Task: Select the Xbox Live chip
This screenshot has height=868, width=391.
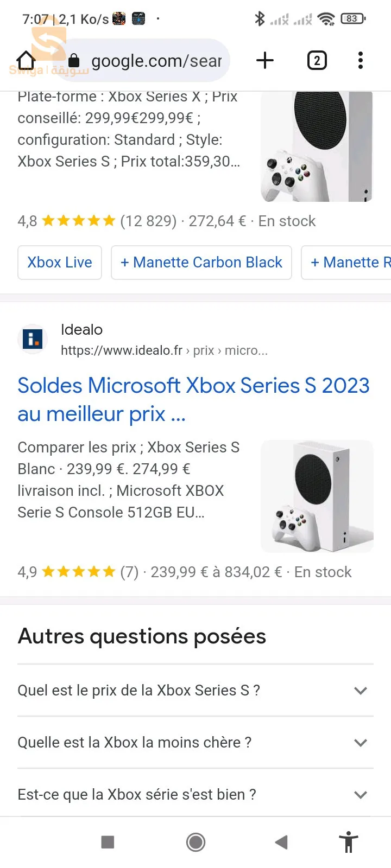Action: pyautogui.click(x=60, y=263)
